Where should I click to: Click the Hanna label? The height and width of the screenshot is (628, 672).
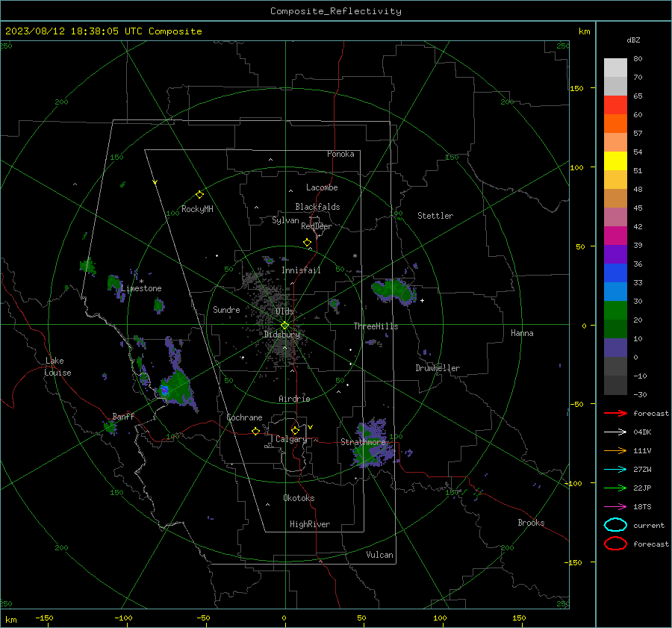522,333
